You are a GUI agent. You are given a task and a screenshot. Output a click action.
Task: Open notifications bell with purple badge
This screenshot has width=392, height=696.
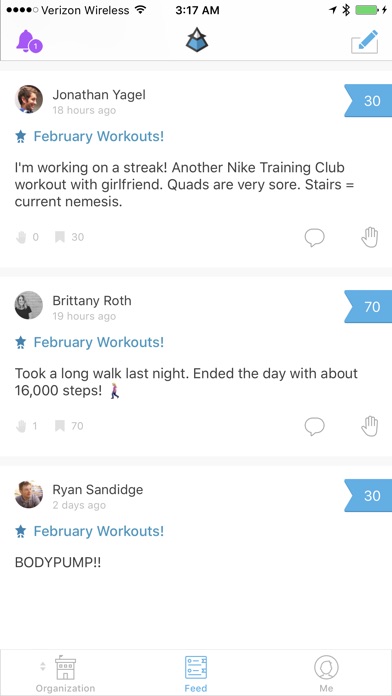(x=29, y=42)
